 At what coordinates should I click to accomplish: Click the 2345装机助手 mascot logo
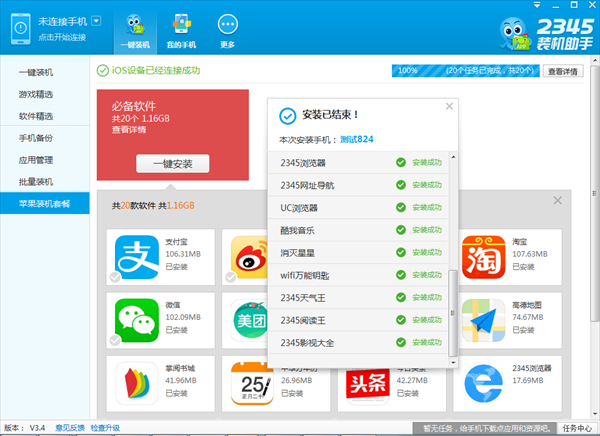coord(515,34)
